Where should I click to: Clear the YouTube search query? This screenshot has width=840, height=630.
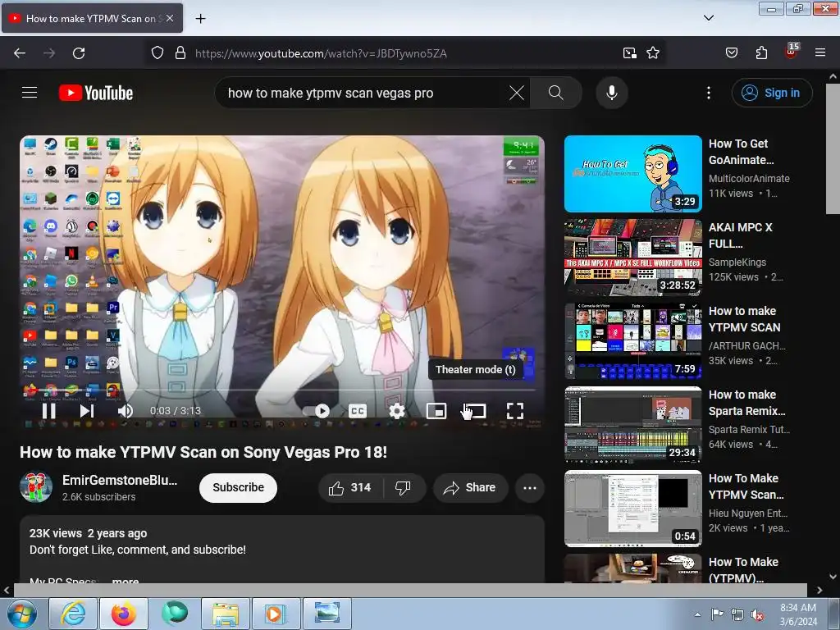517,93
